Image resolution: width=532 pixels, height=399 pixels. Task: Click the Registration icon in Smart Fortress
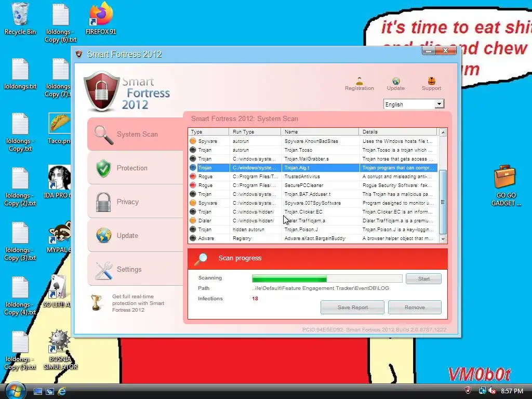click(x=360, y=84)
